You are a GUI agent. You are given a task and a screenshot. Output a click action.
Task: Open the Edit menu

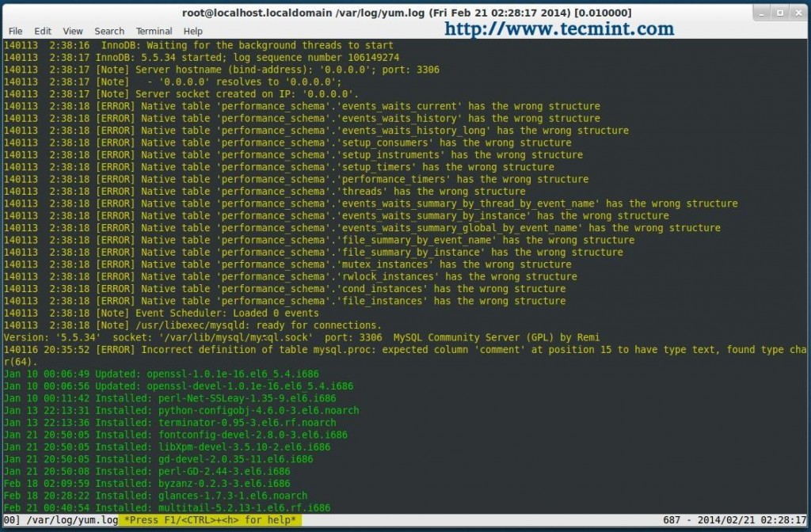(43, 31)
